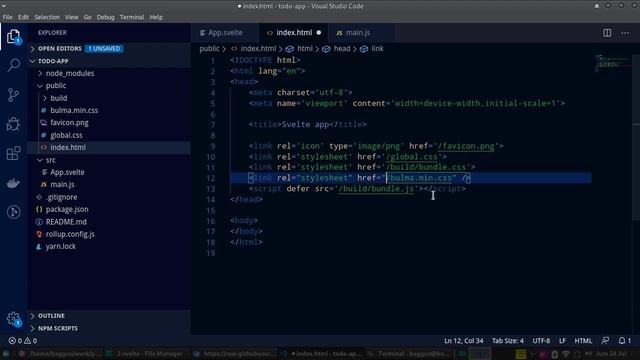Open the feedback icon in status bar
The image size is (640, 360).
point(605,340)
